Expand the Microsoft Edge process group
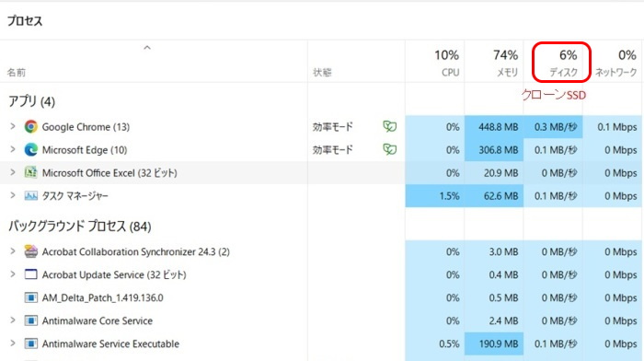Screen dimensions: 644x361 click(x=13, y=149)
